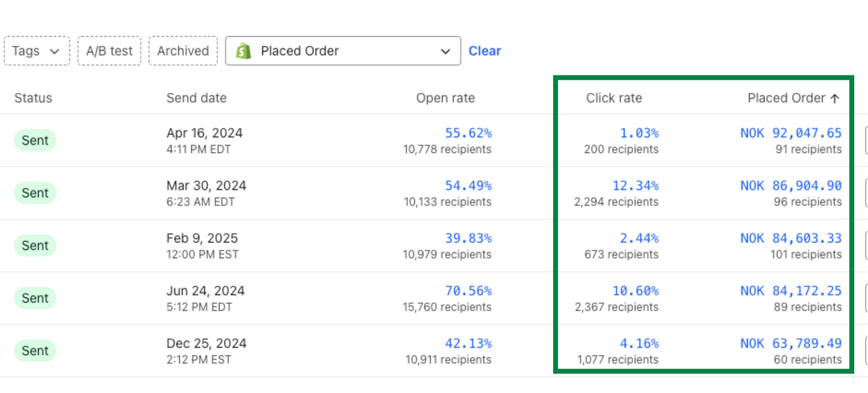Open the 70.56% open rate link
This screenshot has width=868, height=393.
pos(468,291)
